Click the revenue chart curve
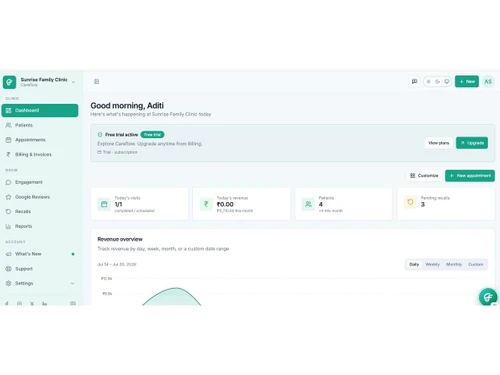The width and height of the screenshot is (500, 375). 172,295
